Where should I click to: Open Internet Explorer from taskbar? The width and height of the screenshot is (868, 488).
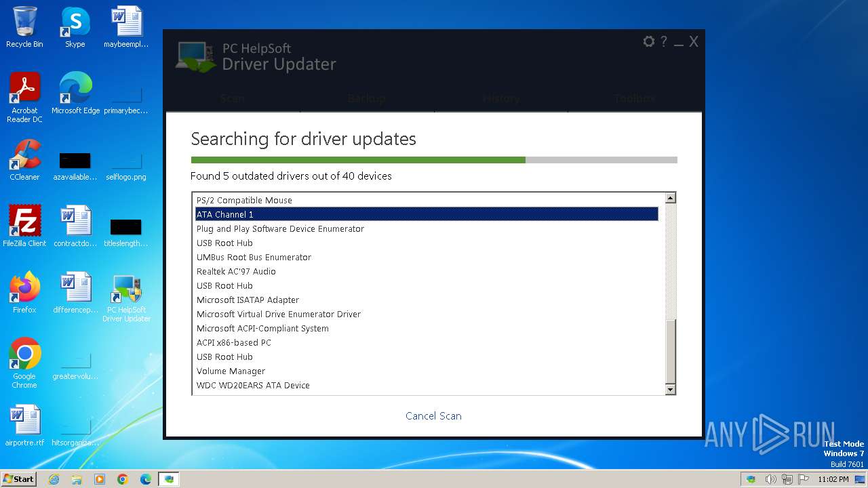pos(54,479)
